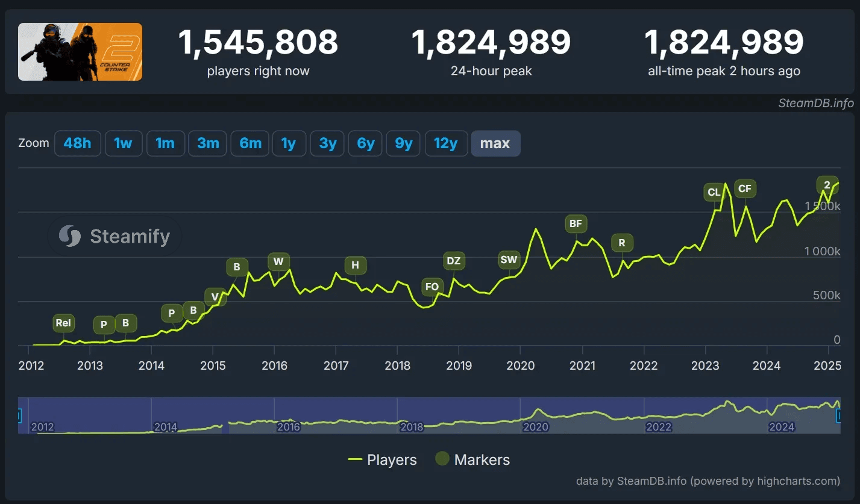This screenshot has height=504, width=860.
Task: Select the 'CF' marker on the chart
Action: point(745,189)
